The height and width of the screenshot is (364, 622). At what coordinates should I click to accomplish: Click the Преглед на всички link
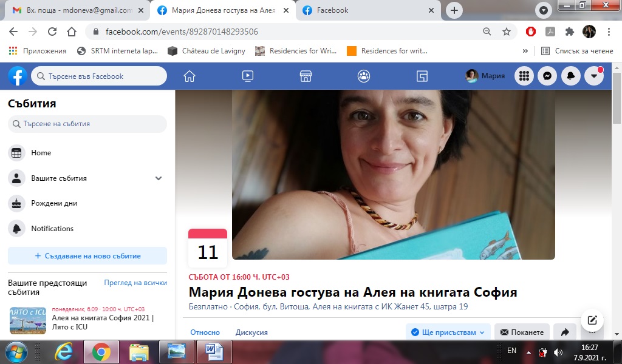point(135,283)
